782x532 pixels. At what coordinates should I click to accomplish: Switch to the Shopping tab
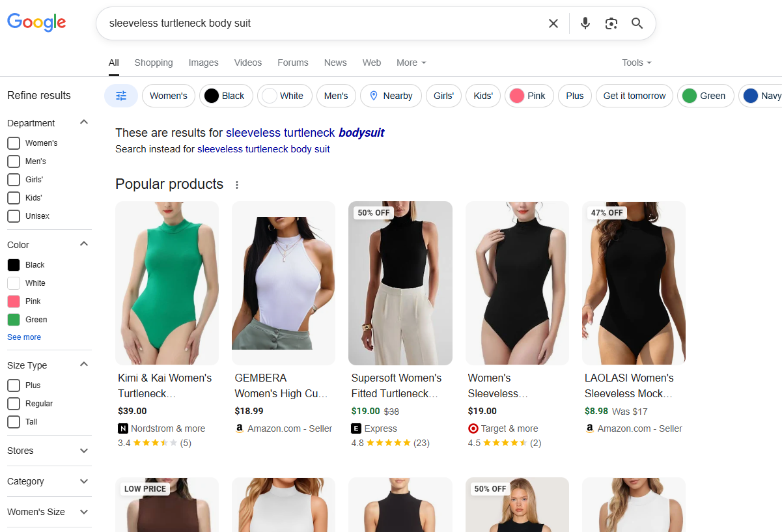(154, 63)
